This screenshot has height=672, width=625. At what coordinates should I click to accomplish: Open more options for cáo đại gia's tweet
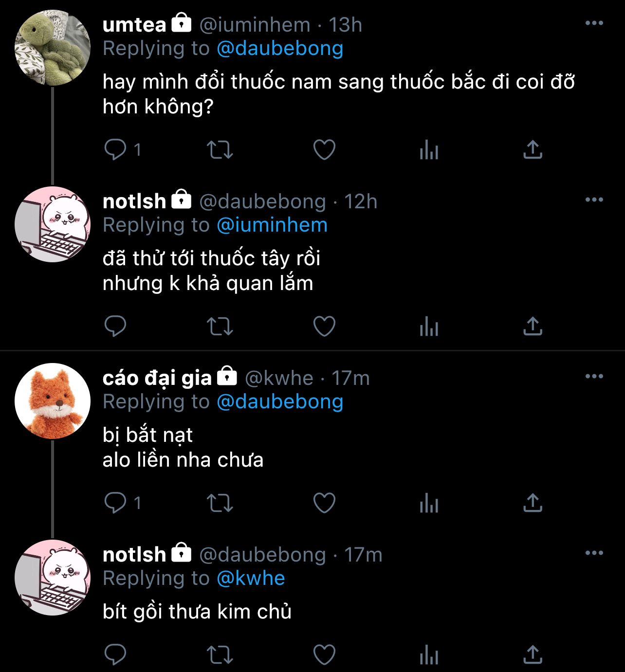click(594, 377)
